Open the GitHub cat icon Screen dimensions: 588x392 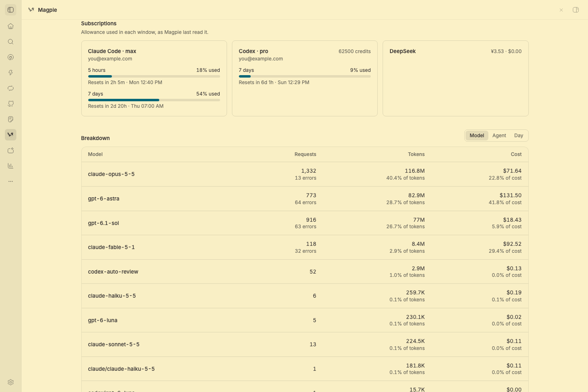tap(11, 104)
